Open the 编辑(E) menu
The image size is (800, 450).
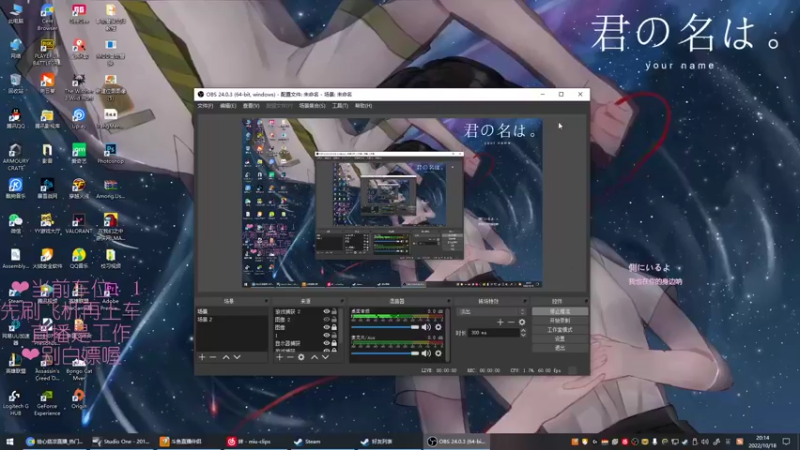tap(228, 106)
